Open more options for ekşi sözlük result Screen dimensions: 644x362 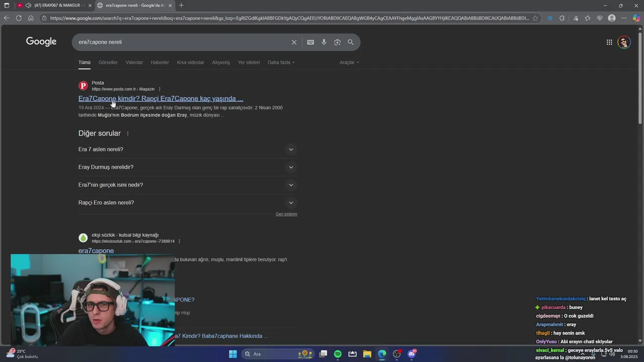tap(179, 241)
